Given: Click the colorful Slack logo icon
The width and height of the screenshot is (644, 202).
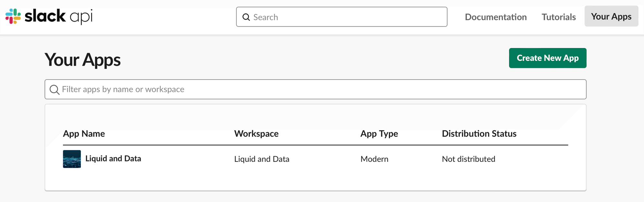Looking at the screenshot, I should (x=13, y=16).
